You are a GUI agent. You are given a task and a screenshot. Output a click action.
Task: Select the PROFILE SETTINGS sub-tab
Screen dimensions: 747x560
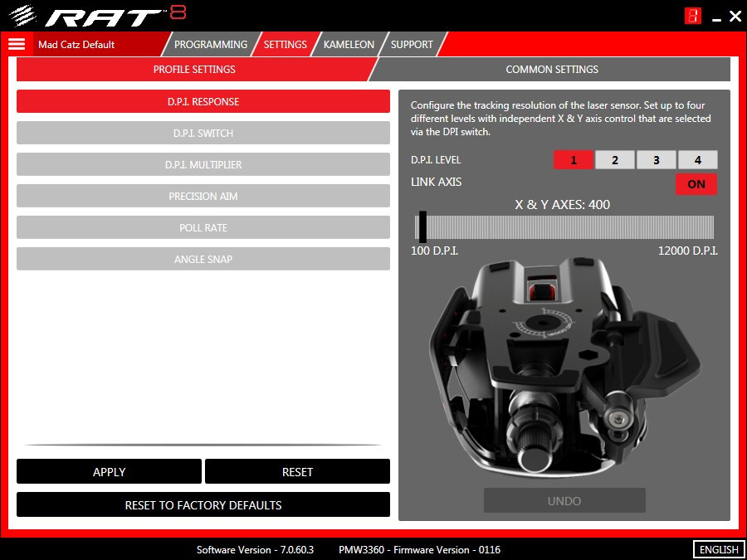[x=194, y=70]
